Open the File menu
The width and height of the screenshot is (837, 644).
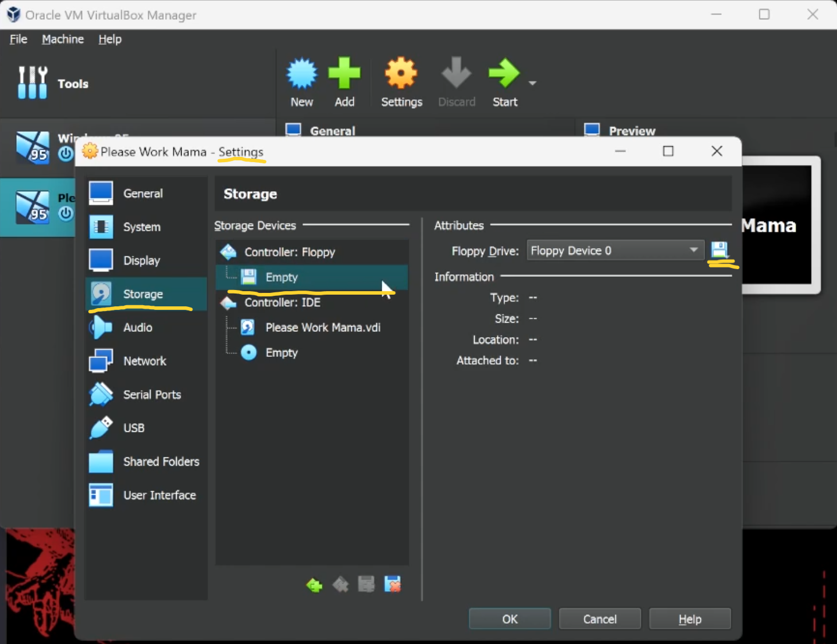pyautogui.click(x=19, y=39)
